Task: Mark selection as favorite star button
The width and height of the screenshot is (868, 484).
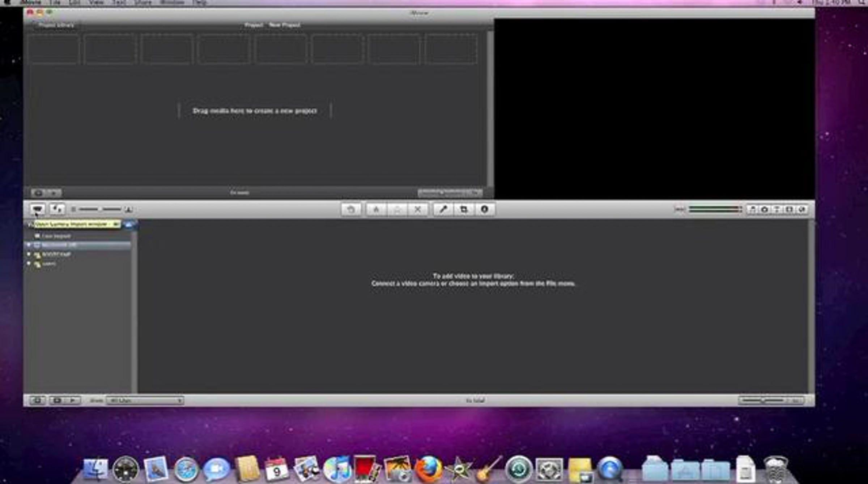Action: click(376, 209)
